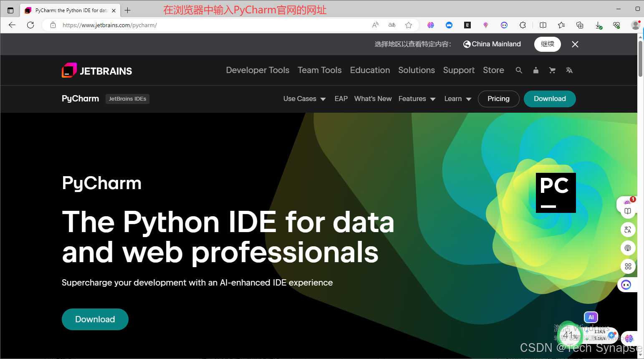This screenshot has height=359, width=644.
Task: Click the 继续 button in region banner
Action: pos(548,44)
